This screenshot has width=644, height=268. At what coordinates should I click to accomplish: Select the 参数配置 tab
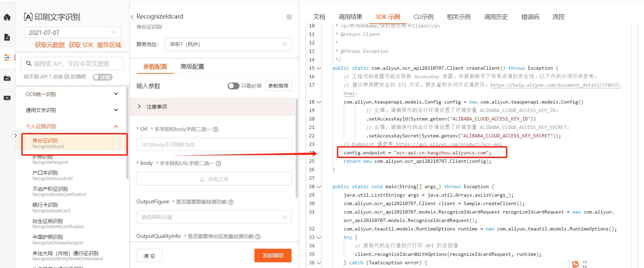tap(155, 67)
